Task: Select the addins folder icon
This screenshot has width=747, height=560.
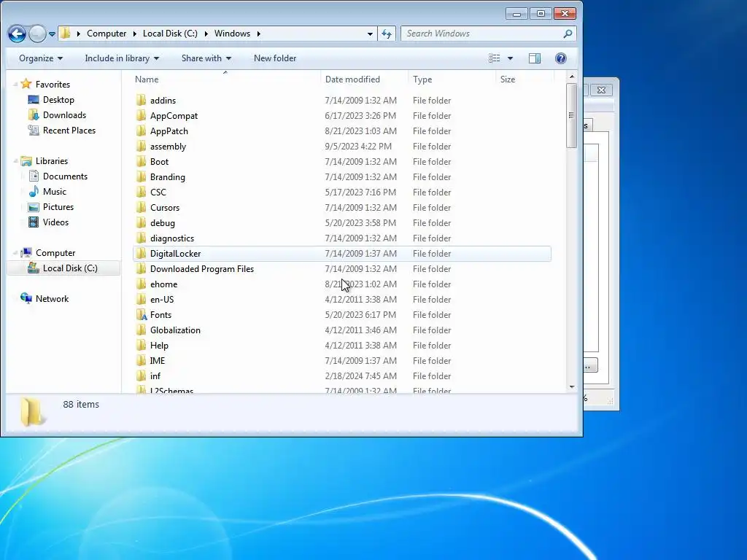Action: 141,100
